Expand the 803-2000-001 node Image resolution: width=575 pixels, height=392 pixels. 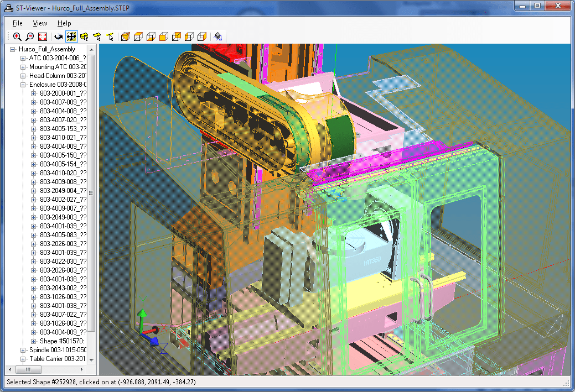(33, 93)
